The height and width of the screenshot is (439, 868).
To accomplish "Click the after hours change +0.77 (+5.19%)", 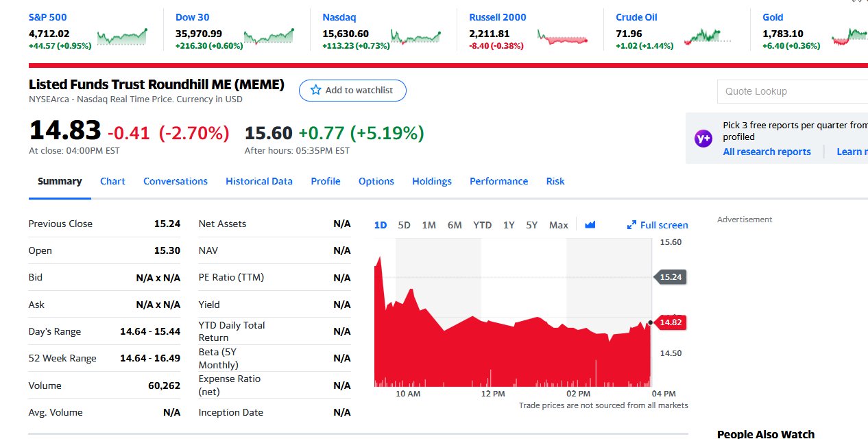I will (361, 132).
